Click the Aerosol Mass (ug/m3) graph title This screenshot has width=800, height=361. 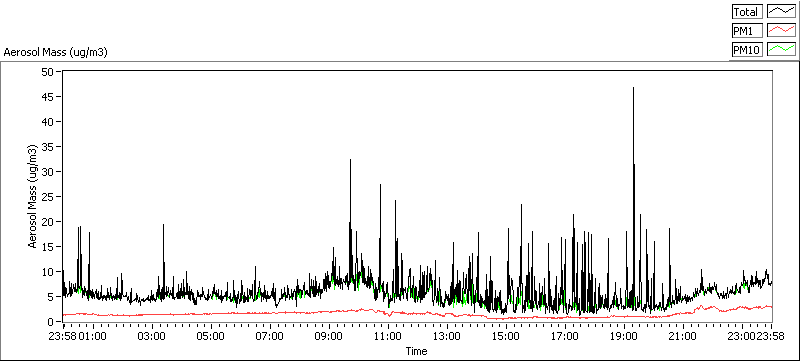tap(56, 52)
